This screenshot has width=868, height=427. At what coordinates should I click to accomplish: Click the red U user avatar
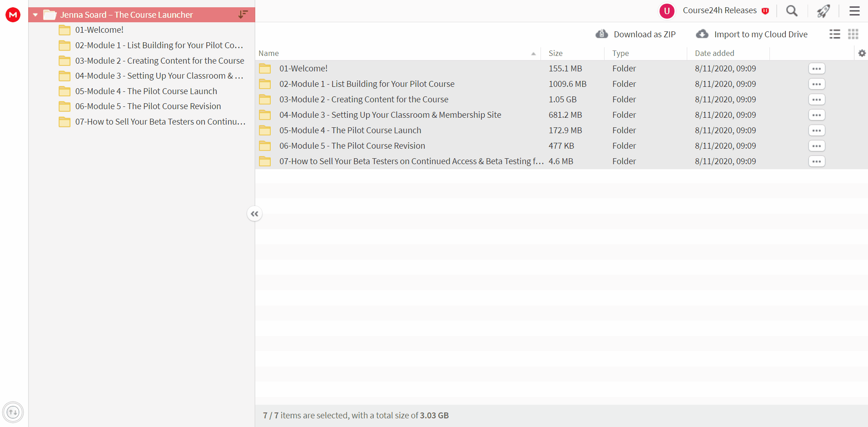click(667, 11)
